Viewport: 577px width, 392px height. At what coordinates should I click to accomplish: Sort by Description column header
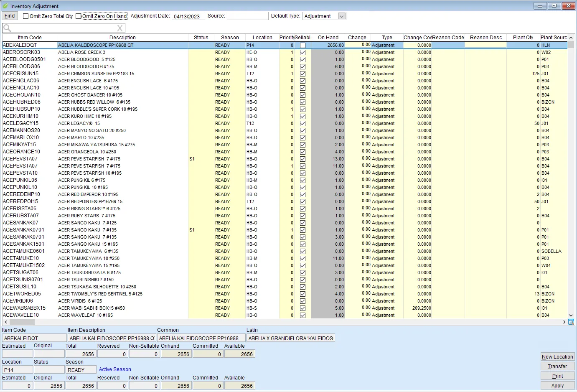(122, 38)
